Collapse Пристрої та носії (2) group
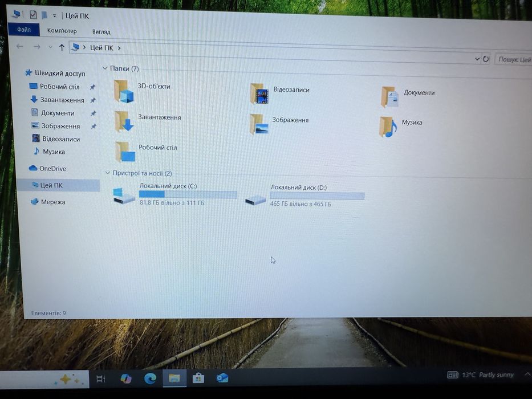The image size is (532, 399). click(108, 173)
